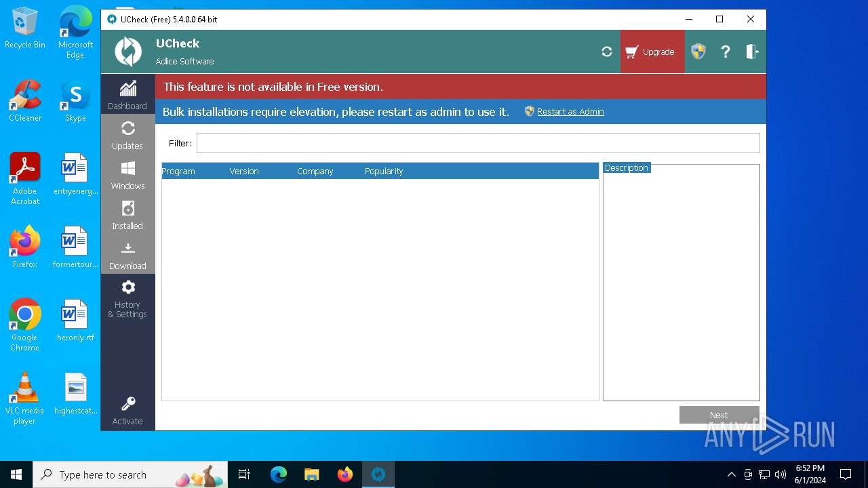868x488 pixels.
Task: Go to the Updates section
Action: click(x=127, y=135)
